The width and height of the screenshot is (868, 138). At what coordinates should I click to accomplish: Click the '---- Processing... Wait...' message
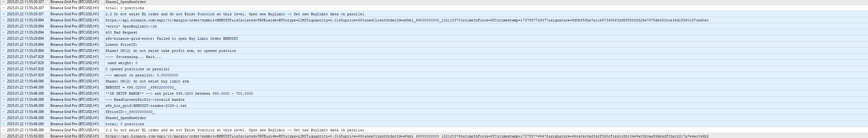[133, 57]
